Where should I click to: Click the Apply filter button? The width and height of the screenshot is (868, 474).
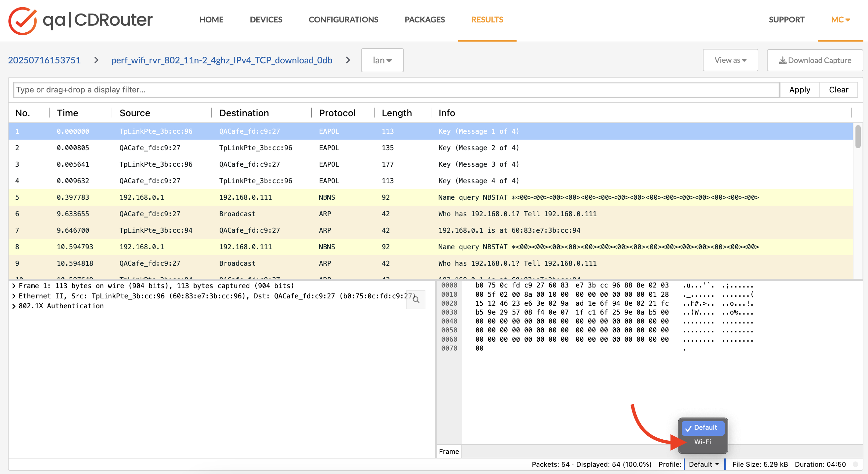(799, 89)
